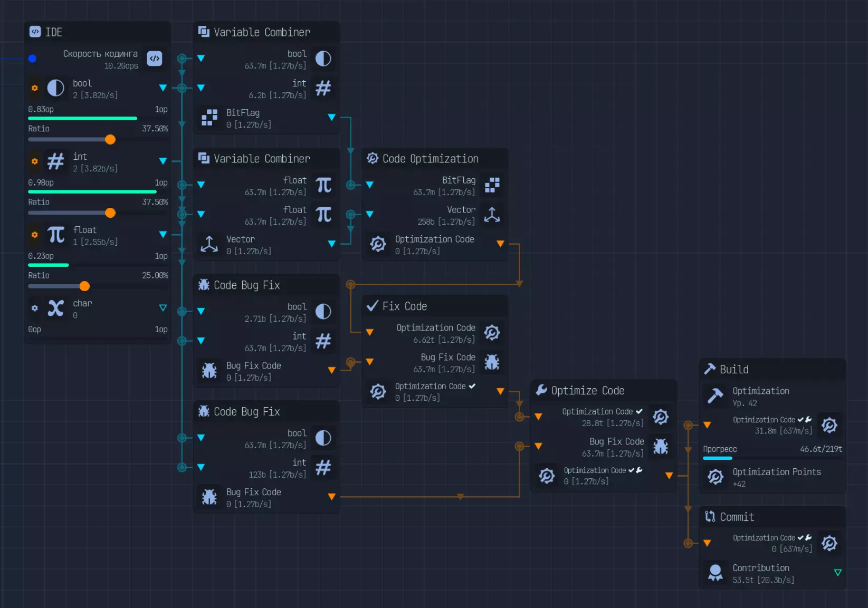
Task: Click the Vector icon in Variable Combiner
Action: (x=209, y=244)
